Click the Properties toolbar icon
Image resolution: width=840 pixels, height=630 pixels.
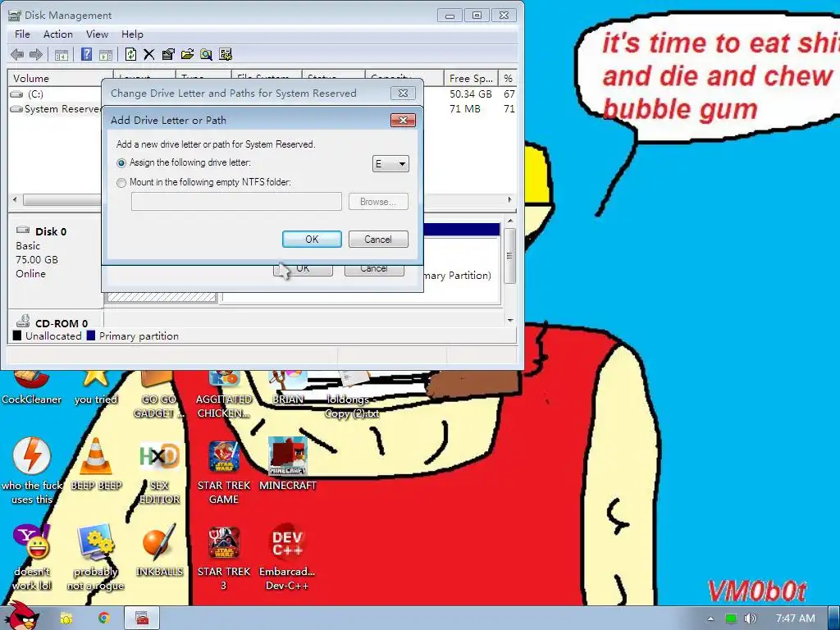[167, 54]
